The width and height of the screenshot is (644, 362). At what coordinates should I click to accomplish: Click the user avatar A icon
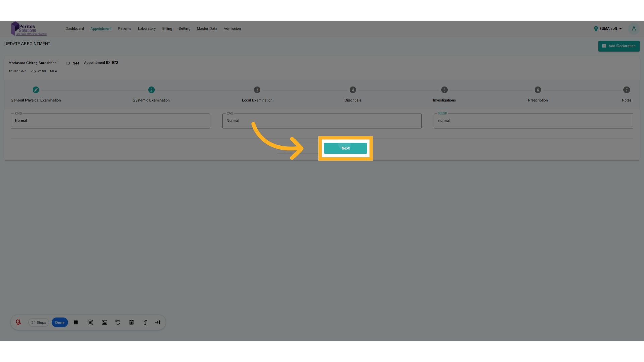[x=634, y=29]
